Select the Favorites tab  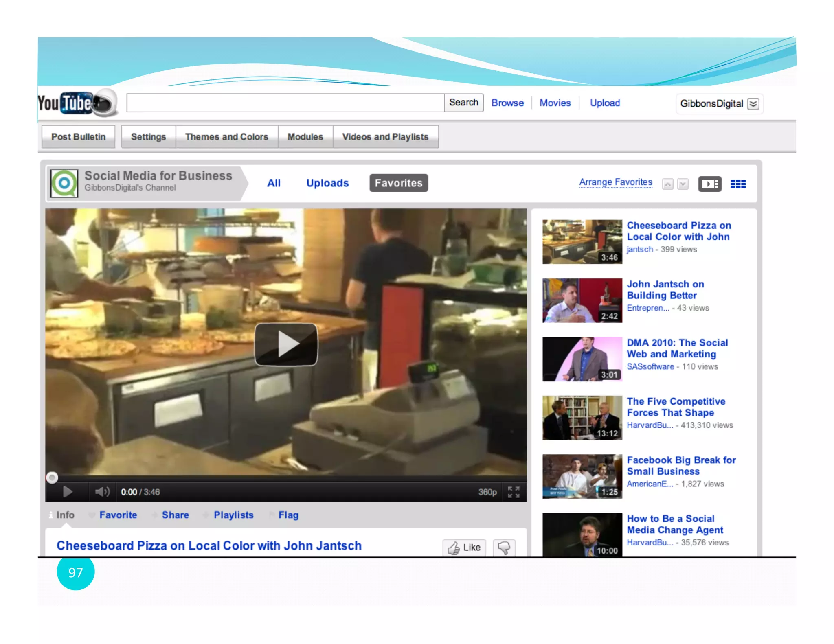coord(398,183)
